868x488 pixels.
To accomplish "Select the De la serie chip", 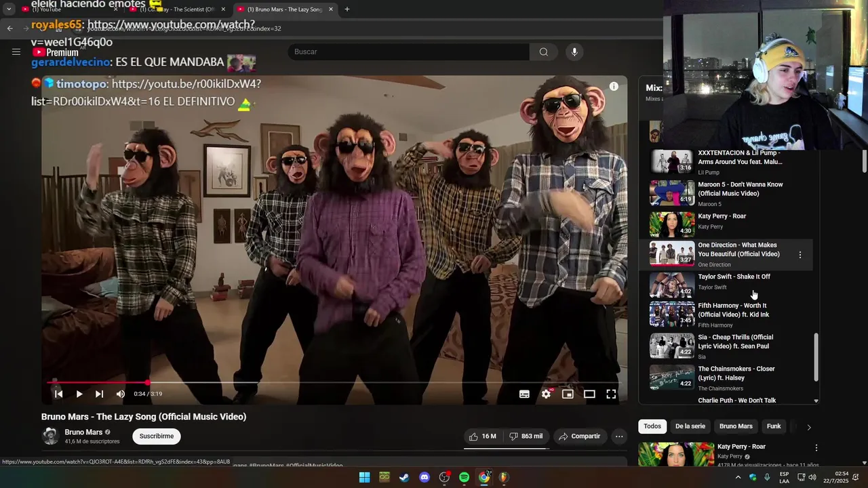I will [690, 426].
